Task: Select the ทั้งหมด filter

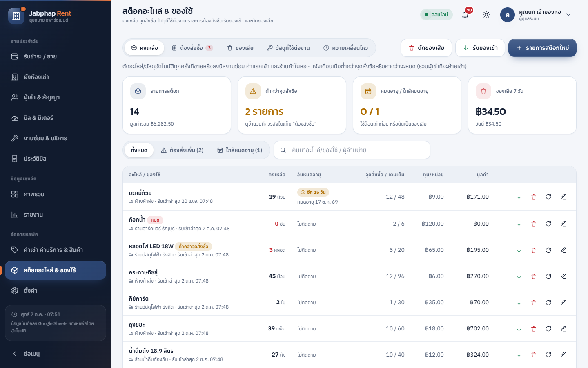Action: click(139, 150)
